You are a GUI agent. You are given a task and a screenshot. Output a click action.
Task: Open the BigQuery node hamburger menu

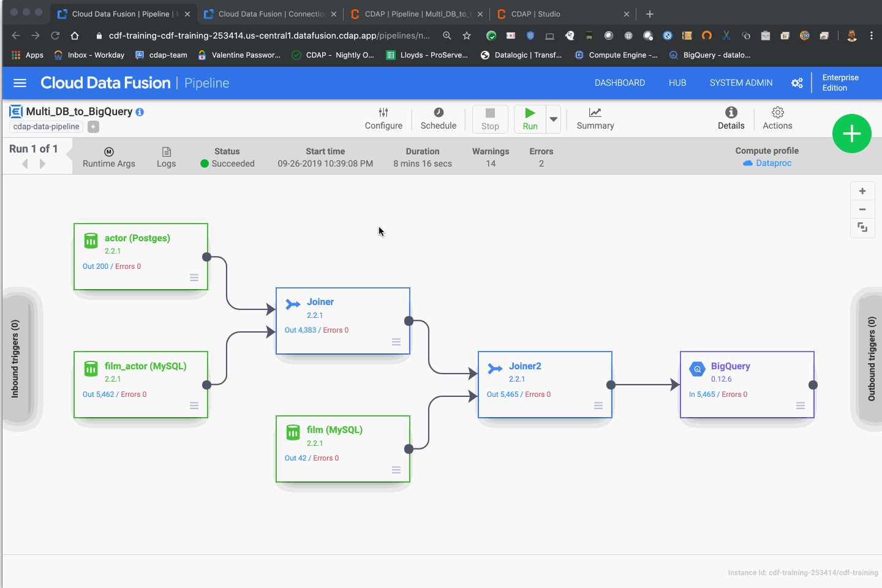(801, 405)
